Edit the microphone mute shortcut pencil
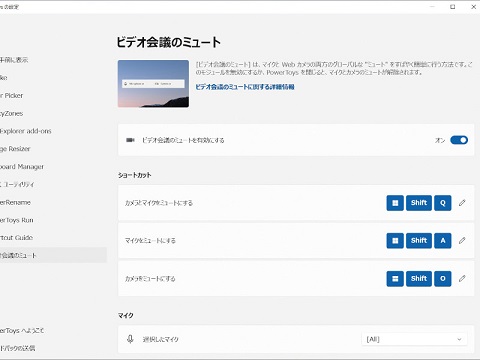 point(462,240)
